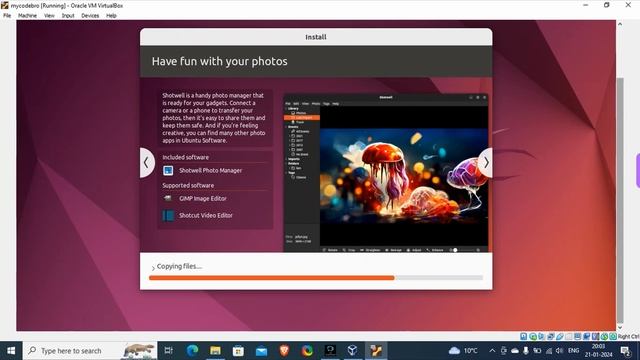Click the 'Type here to search' box
This screenshot has height=360, width=640.
[90, 351]
